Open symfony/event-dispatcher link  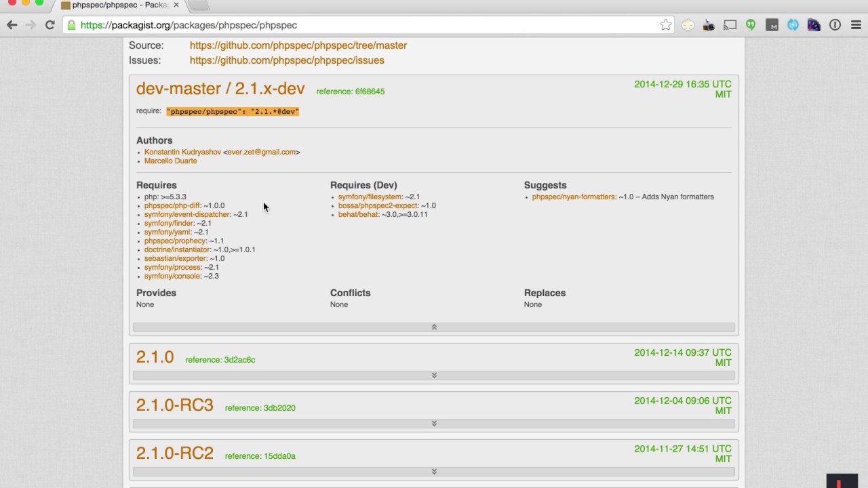187,214
